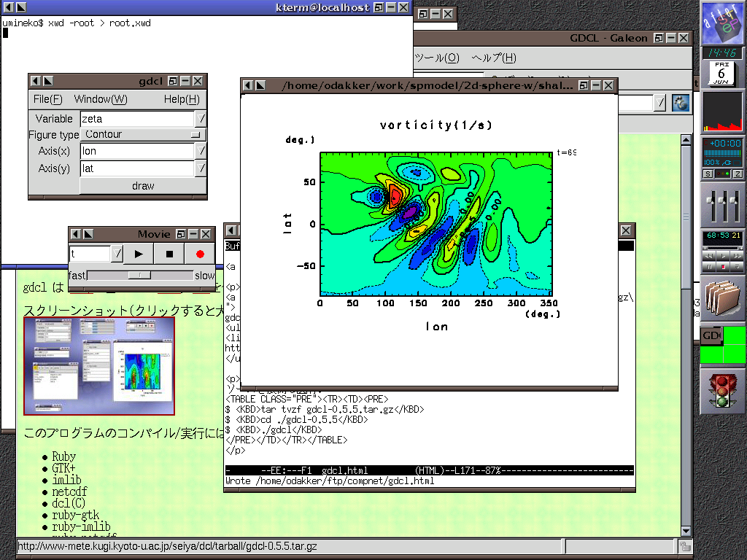Screen dimensions: 747x560
Task: Click the security lock icon in Galeon status bar
Action: point(686,546)
